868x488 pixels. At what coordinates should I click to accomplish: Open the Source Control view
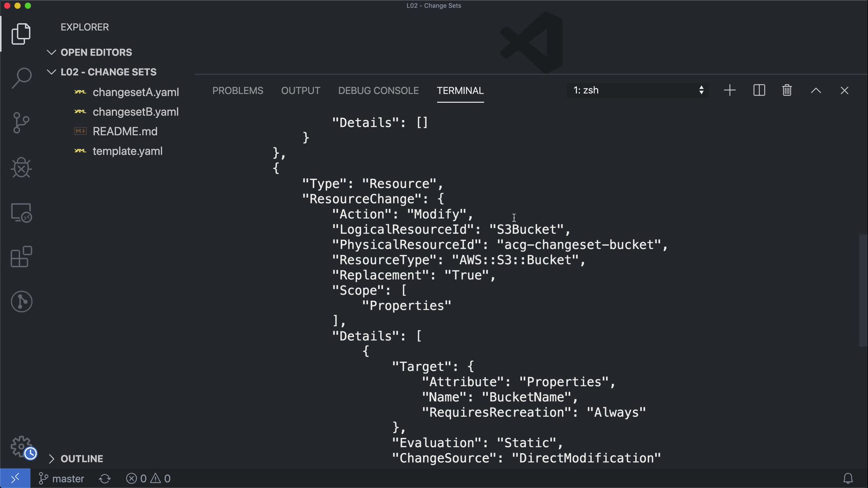pyautogui.click(x=21, y=123)
